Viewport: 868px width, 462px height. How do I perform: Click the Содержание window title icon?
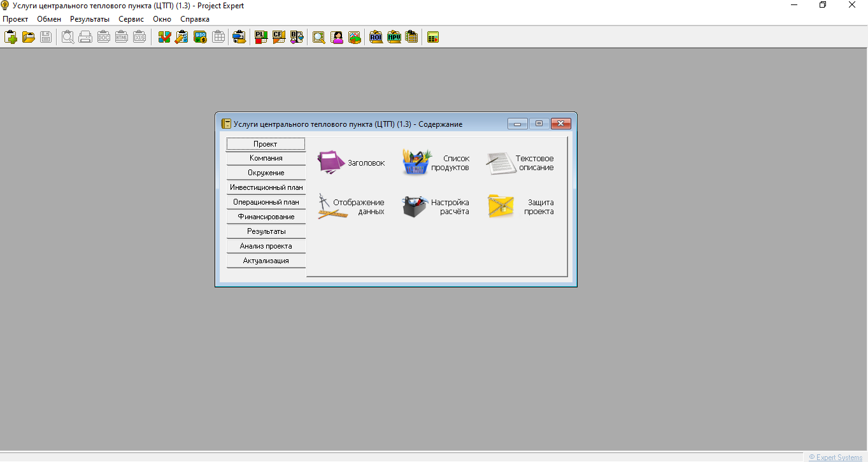point(226,124)
